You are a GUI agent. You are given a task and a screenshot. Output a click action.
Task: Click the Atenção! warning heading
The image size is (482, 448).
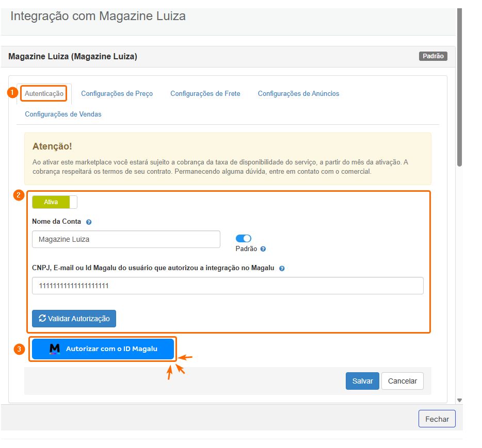click(x=52, y=146)
